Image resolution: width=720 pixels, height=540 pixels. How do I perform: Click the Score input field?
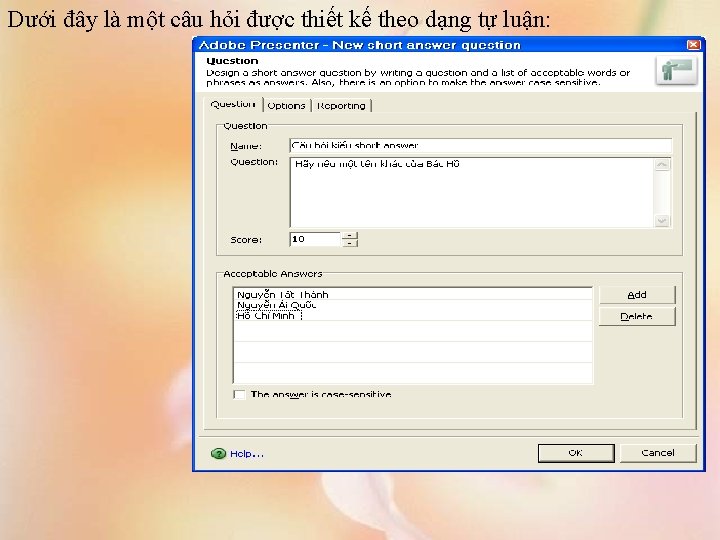coord(315,239)
